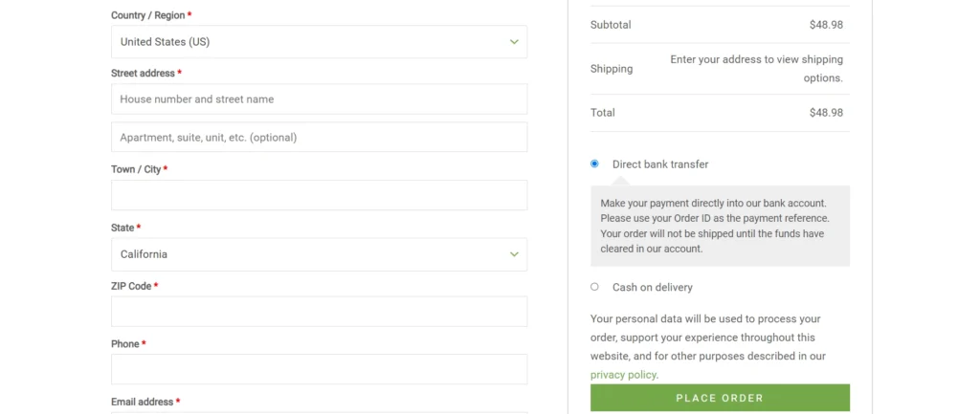Click the Email address label
This screenshot has width=980, height=414.
pos(142,403)
